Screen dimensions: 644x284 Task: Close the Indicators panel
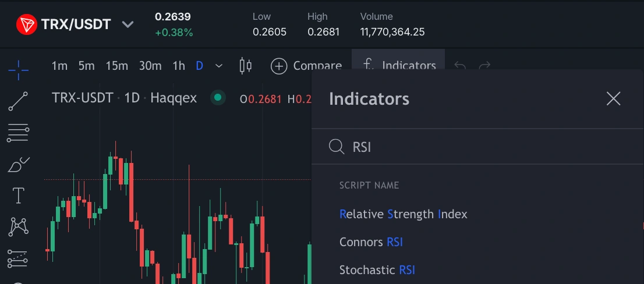[613, 99]
